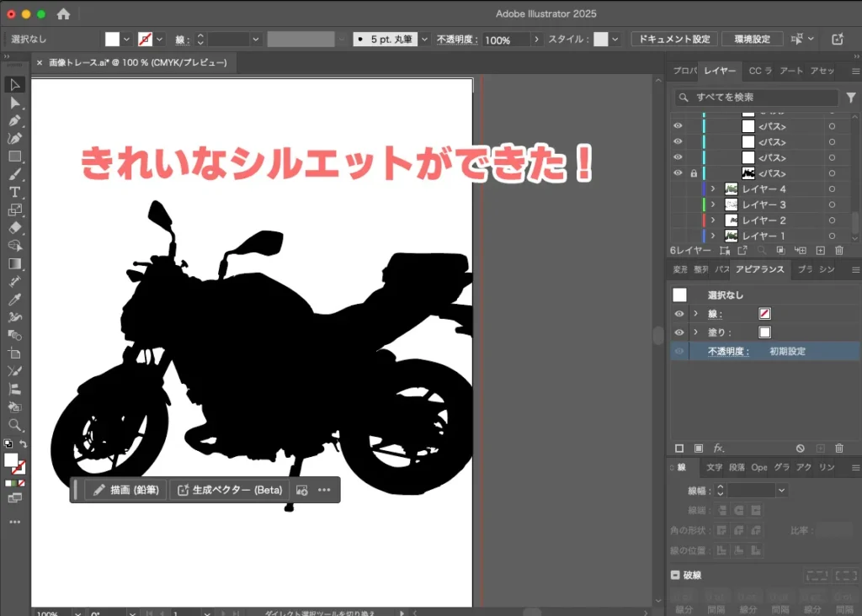
Task: Open the 文字 character panel tab
Action: (714, 468)
